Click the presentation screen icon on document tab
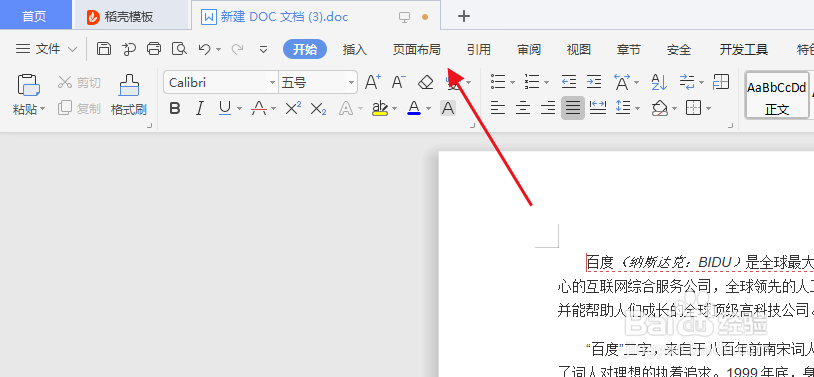Screen dimensions: 814x377 (x=404, y=17)
